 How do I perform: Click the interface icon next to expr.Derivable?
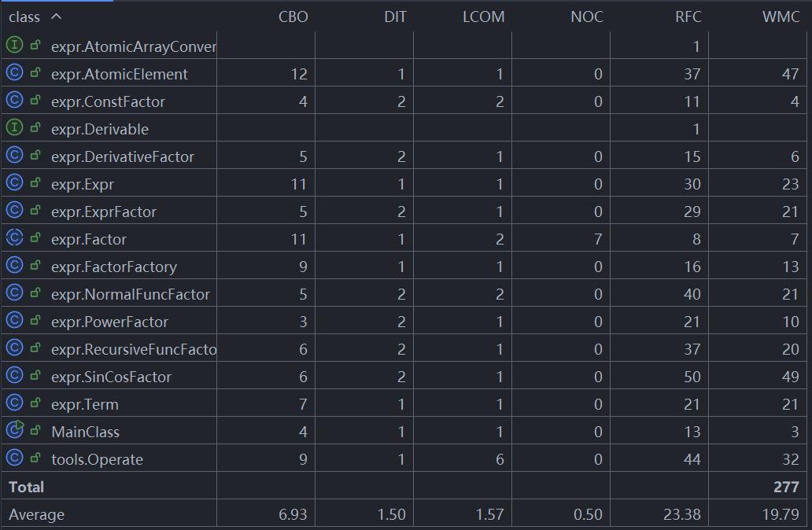[14, 127]
